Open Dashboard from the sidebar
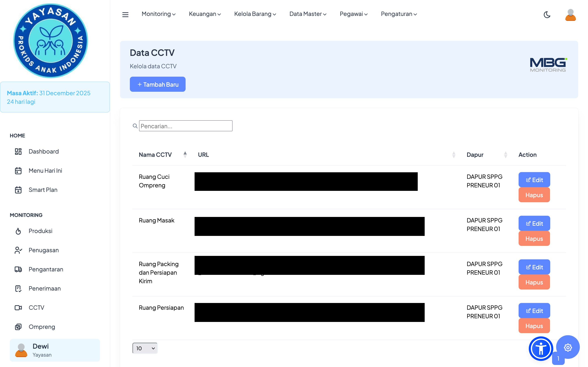 point(43,151)
